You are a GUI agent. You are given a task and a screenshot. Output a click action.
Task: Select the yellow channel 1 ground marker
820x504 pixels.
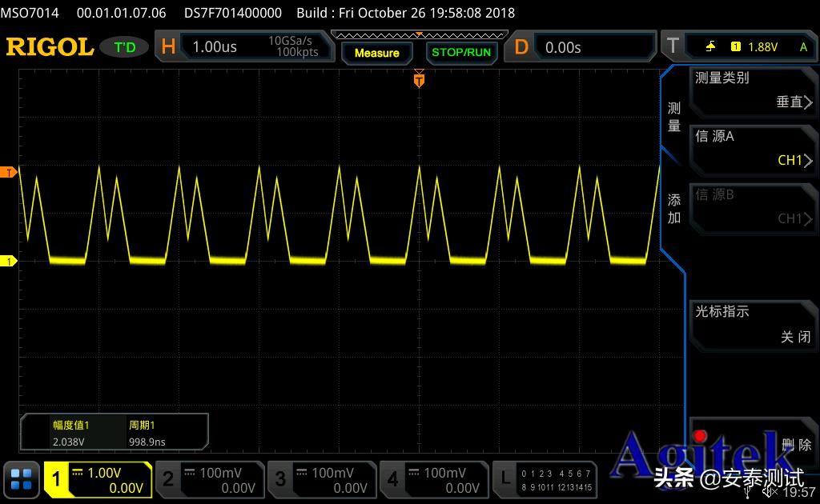click(x=8, y=261)
